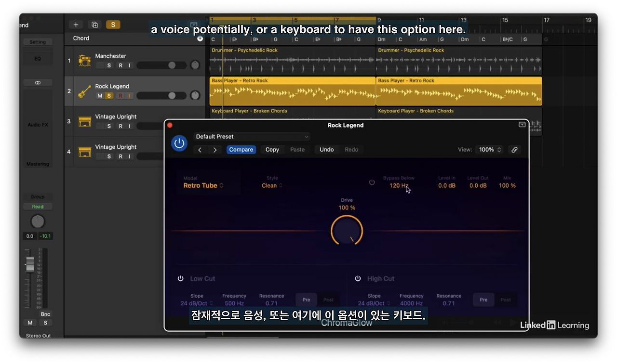Click the Rock Legend track pan knob

click(195, 95)
